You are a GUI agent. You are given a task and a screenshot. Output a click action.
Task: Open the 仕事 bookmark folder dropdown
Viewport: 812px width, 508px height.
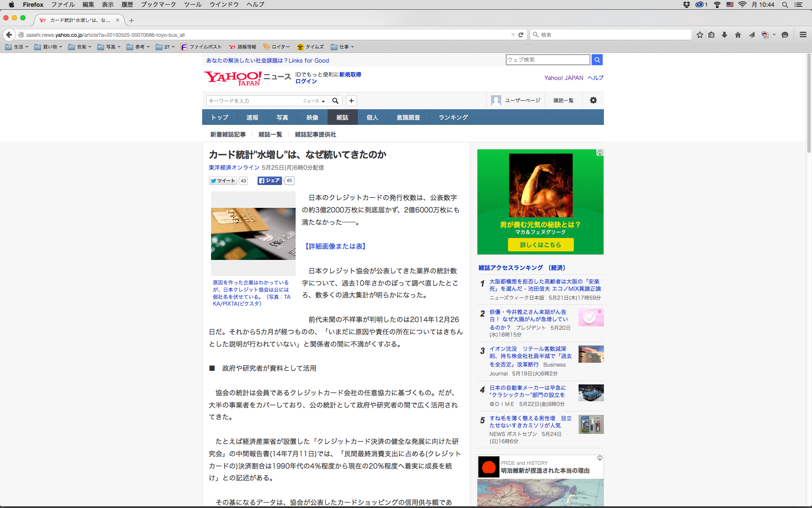pyautogui.click(x=343, y=47)
